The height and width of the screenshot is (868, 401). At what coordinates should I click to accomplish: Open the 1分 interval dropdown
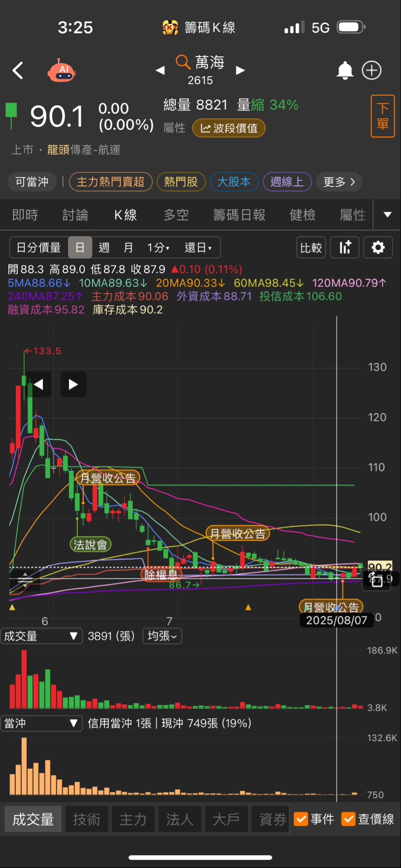tap(158, 247)
